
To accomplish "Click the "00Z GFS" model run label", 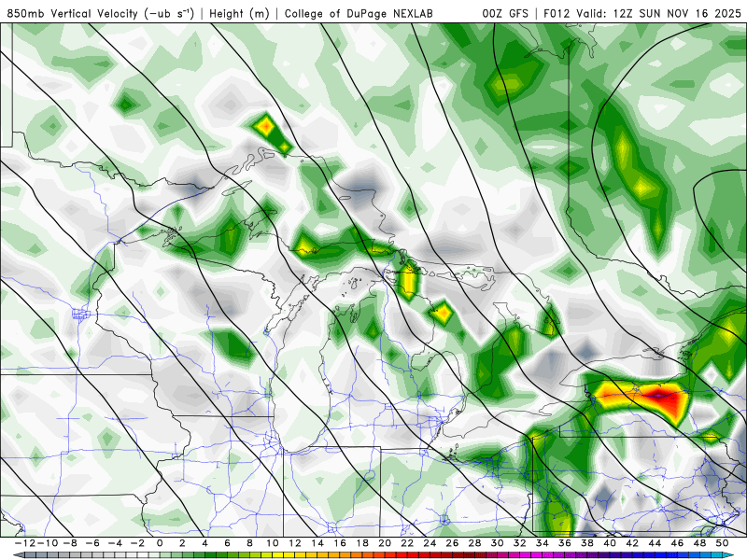I will click(505, 13).
